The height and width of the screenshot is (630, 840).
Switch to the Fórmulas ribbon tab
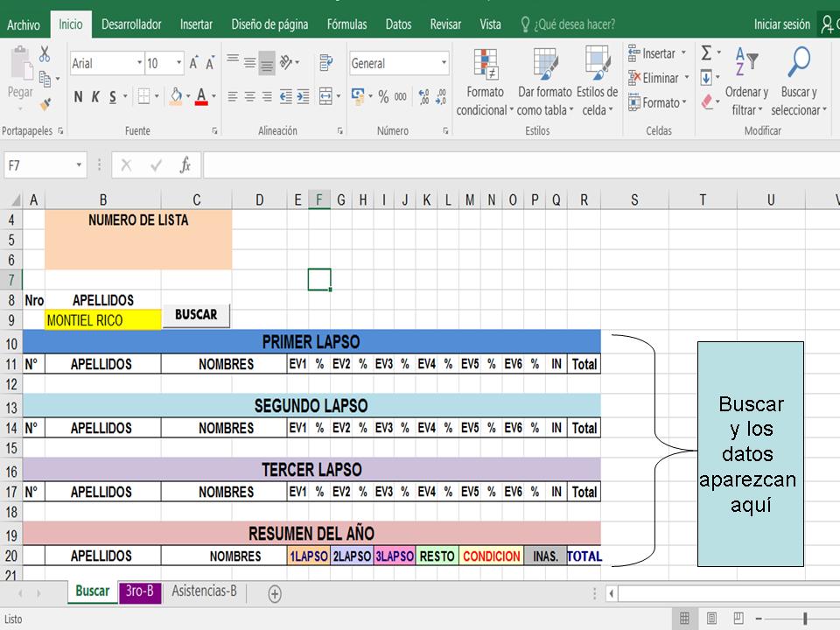click(346, 24)
